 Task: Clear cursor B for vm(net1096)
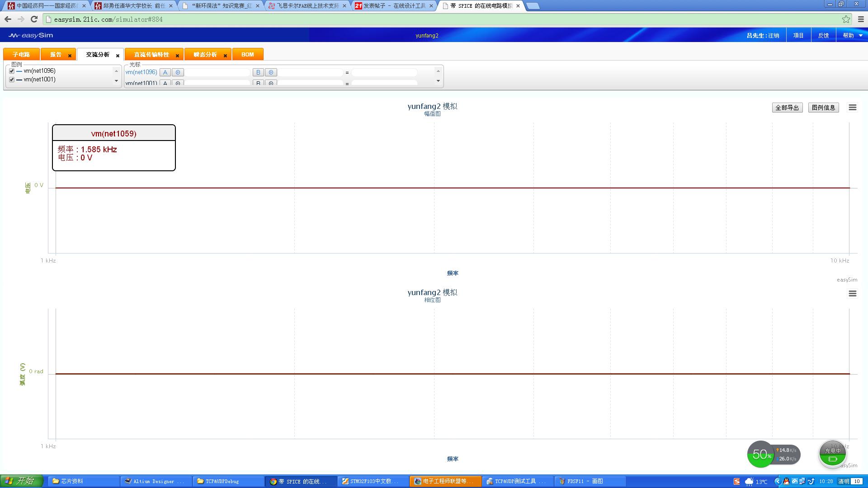point(271,72)
